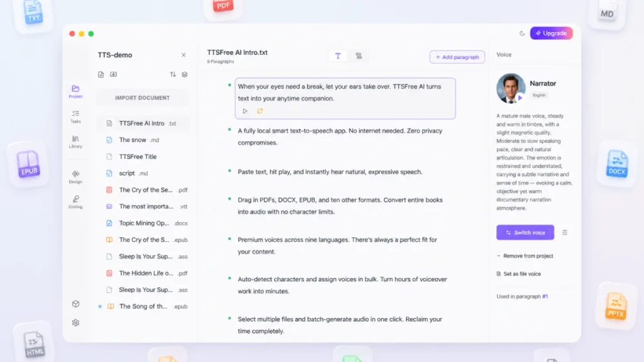644x362 pixels.
Task: Click the TTS-demo project title
Action: [115, 55]
